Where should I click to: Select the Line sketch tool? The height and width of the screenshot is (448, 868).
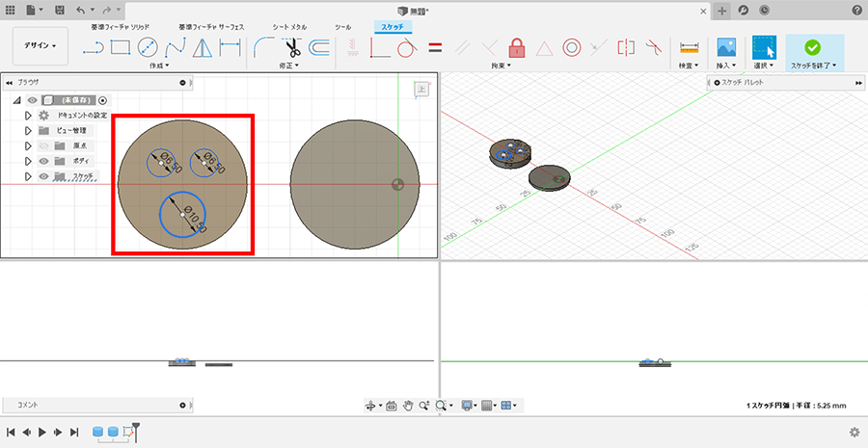click(x=94, y=46)
